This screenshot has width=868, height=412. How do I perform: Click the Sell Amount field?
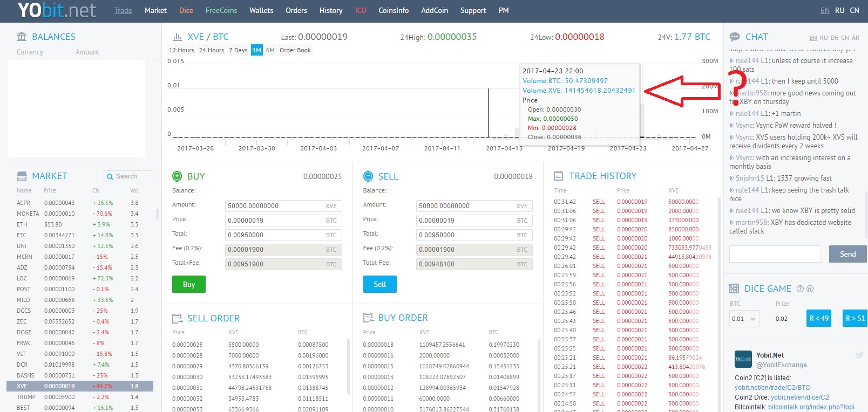point(474,206)
